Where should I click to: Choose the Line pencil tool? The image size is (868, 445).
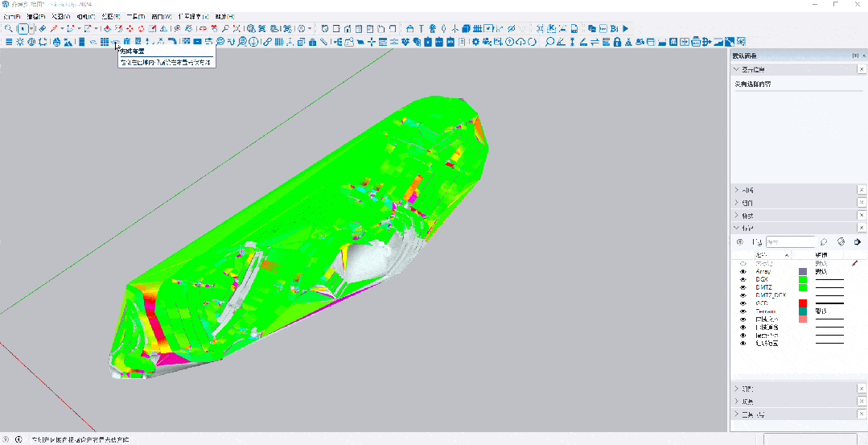click(x=54, y=29)
